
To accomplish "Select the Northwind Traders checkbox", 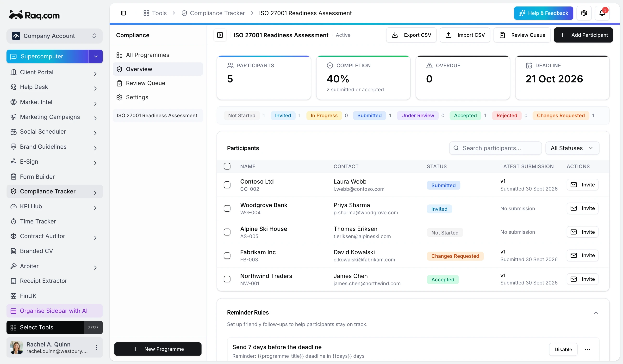I will 227,279.
